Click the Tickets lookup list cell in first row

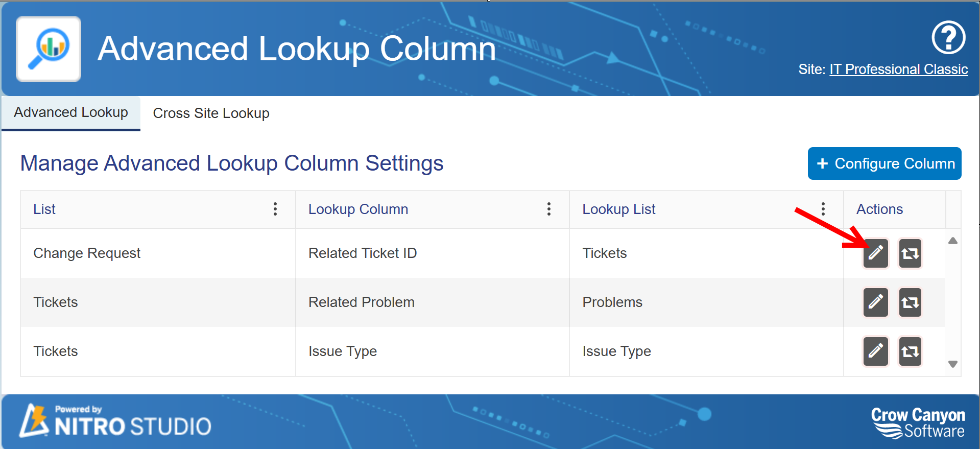[706, 253]
